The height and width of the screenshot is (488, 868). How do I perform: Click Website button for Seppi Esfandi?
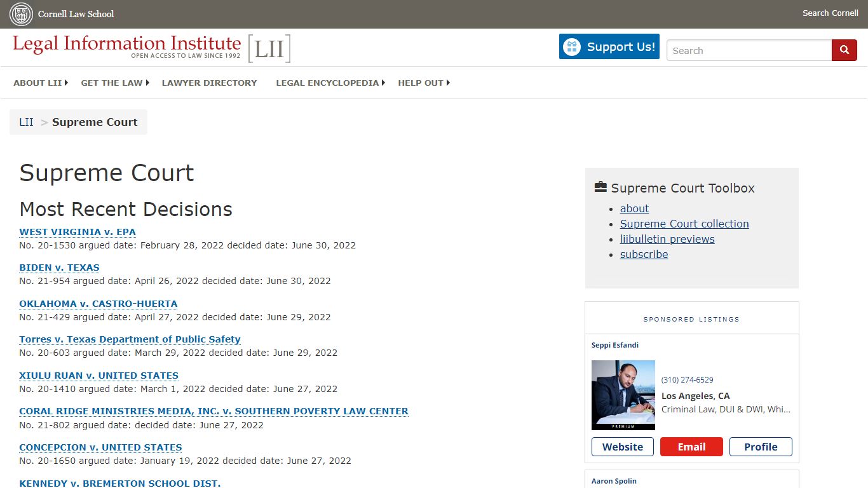click(x=623, y=447)
